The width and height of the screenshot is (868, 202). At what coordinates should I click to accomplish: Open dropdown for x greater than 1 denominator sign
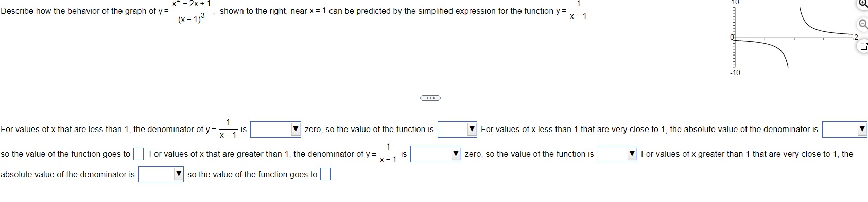435,154
